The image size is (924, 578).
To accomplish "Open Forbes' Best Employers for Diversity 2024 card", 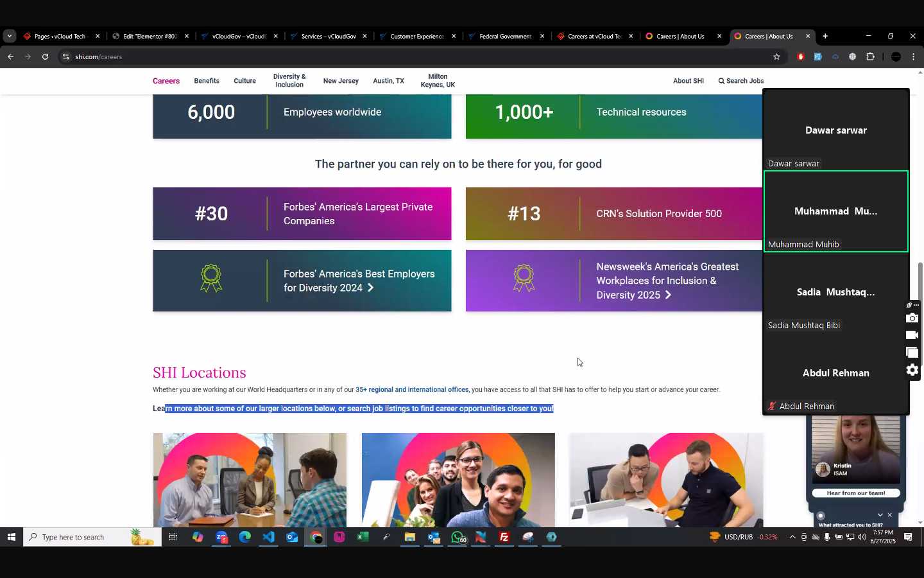I will click(302, 281).
